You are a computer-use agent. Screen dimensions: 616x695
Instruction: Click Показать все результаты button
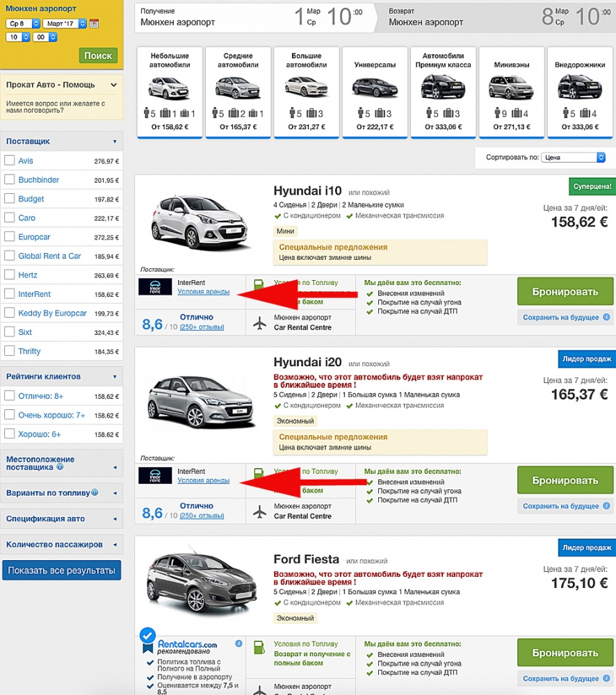(62, 571)
